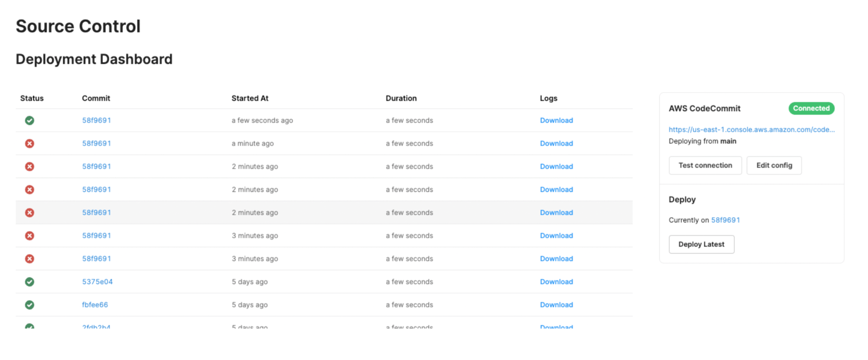
Task: Download logs for commit 5375e04
Action: pos(556,282)
